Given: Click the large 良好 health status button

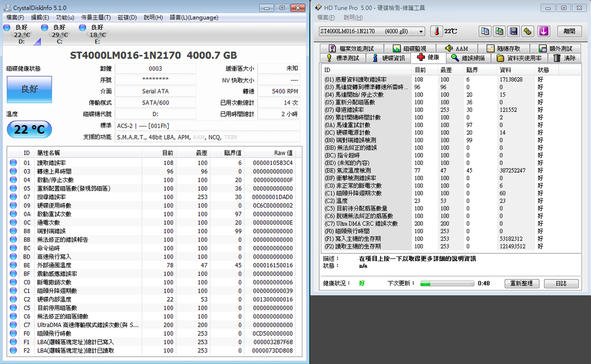Looking at the screenshot, I should 29,89.
